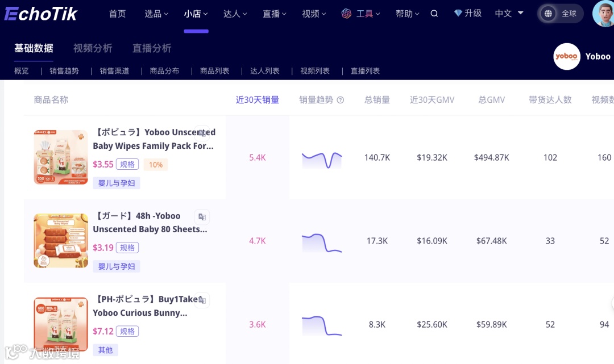Click the 10% commission tag
The image size is (614, 364).
pos(155,165)
